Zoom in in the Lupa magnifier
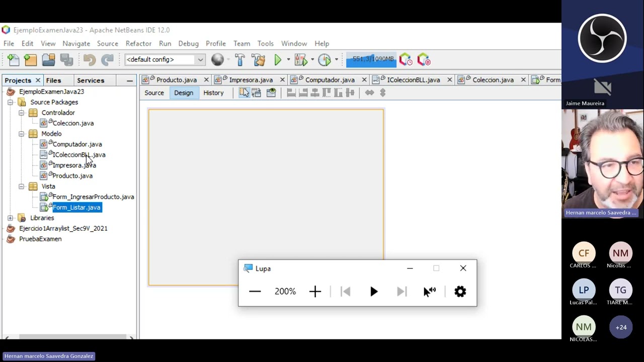 [x=315, y=292]
